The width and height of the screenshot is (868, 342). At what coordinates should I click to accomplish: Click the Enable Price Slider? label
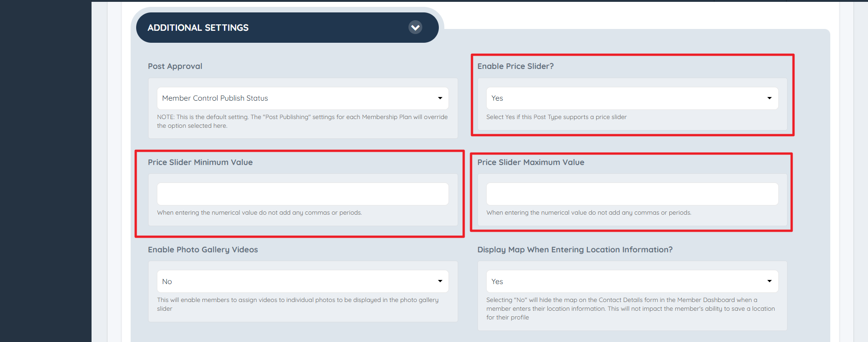coord(515,66)
